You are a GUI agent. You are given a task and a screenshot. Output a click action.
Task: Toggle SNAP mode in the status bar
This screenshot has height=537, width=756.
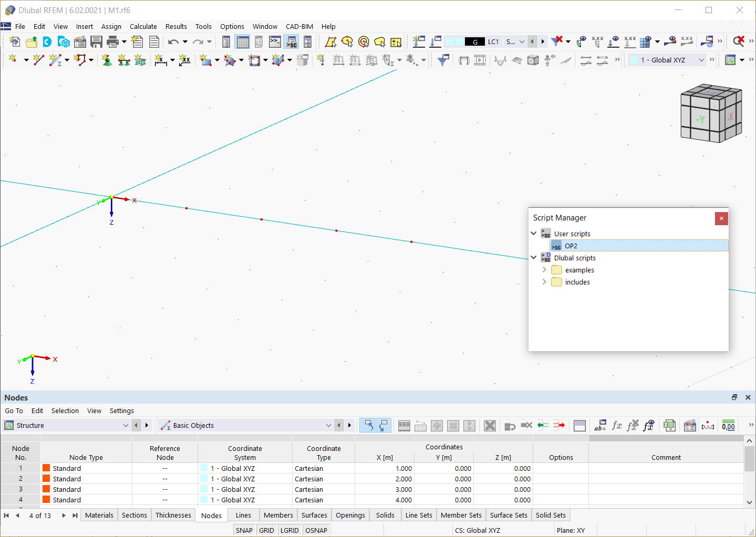coord(244,530)
